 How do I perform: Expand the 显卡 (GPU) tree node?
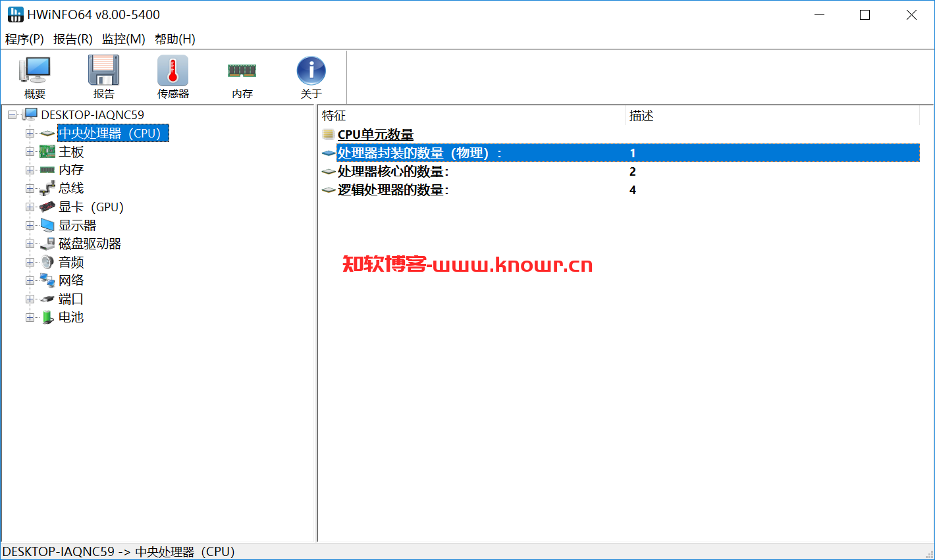pyautogui.click(x=30, y=207)
